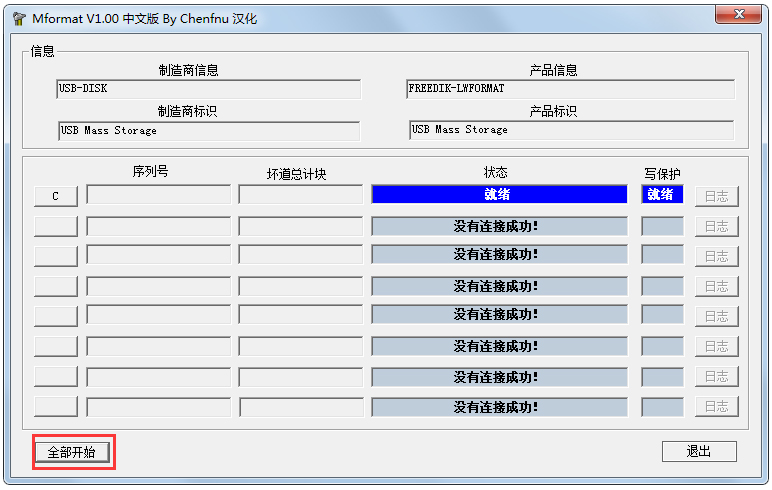Select the 制造商标识 USB Mass Storage field
Image resolution: width=772 pixels, height=490 pixels.
[208, 131]
